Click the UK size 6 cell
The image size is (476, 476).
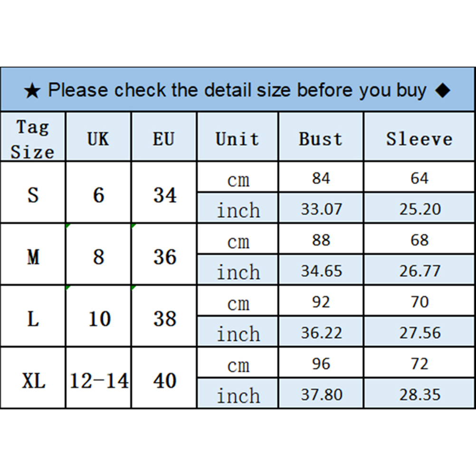point(98,195)
